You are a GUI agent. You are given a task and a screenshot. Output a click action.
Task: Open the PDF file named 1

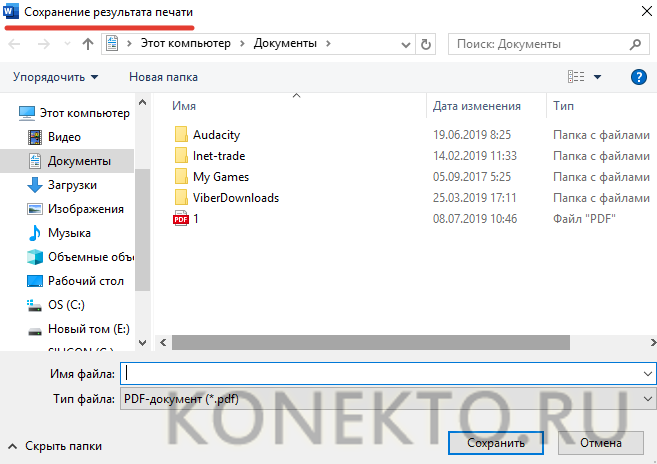tap(196, 218)
